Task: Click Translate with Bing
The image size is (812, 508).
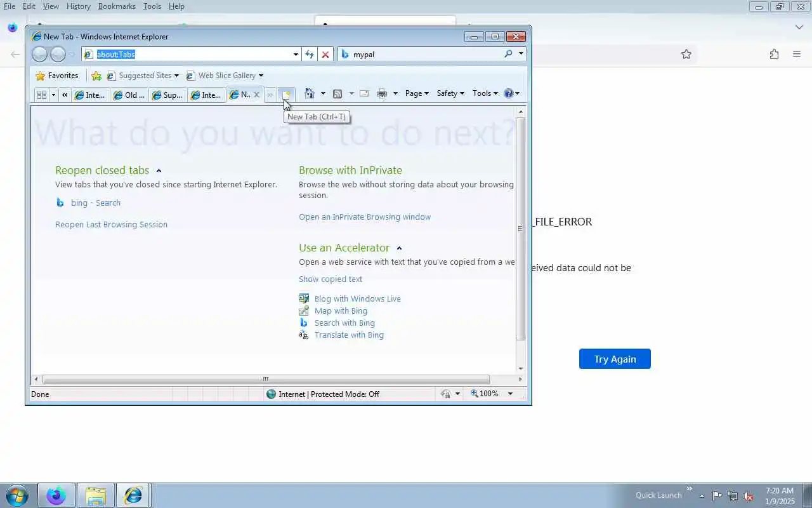Action: pos(349,335)
